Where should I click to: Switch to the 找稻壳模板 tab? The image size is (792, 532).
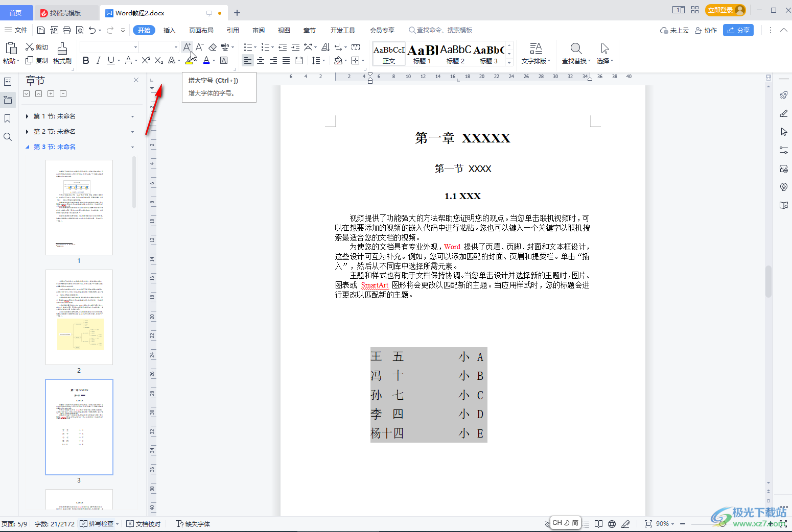pyautogui.click(x=65, y=13)
